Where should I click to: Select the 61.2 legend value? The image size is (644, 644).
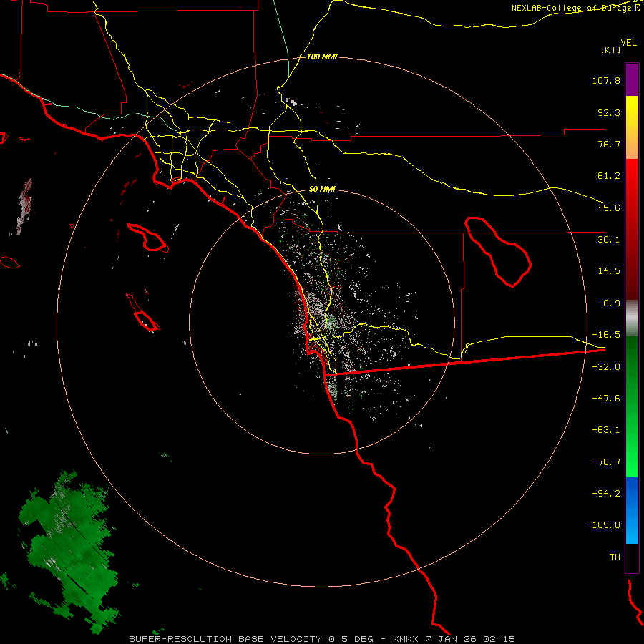click(609, 176)
